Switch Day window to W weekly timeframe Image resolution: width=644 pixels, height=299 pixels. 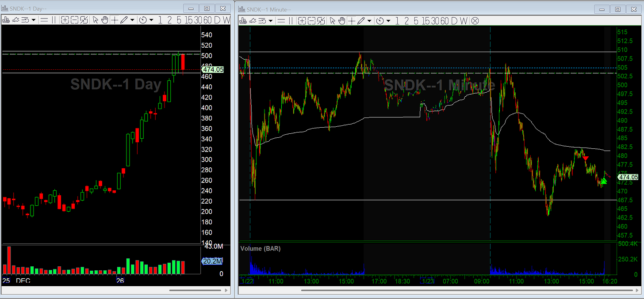[226, 20]
